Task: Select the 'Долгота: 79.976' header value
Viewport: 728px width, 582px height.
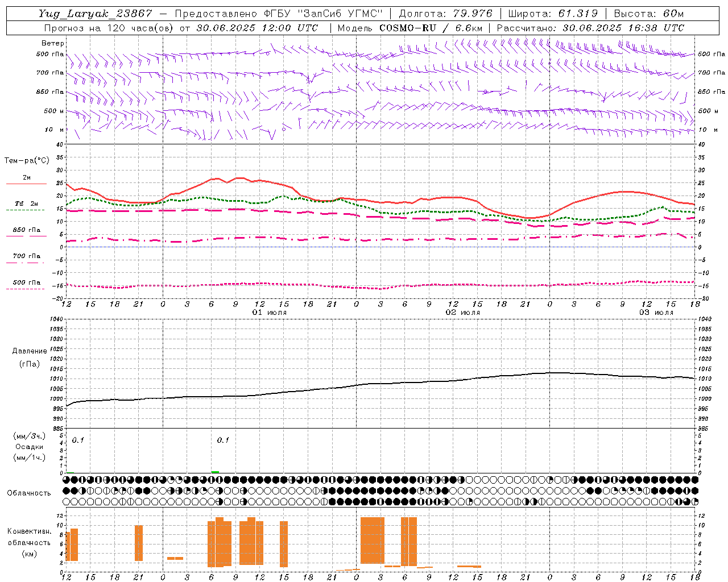Action: (446, 14)
